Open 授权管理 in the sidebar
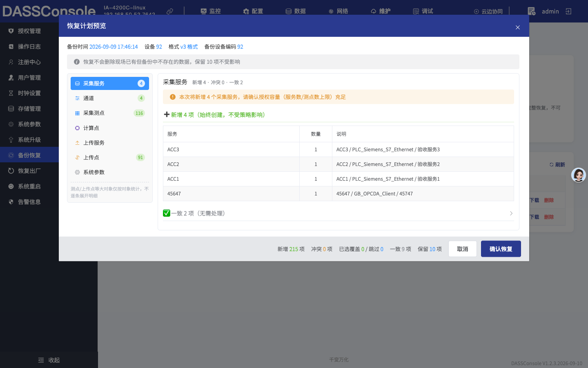Screen dimensions: 588x368 tap(29, 31)
